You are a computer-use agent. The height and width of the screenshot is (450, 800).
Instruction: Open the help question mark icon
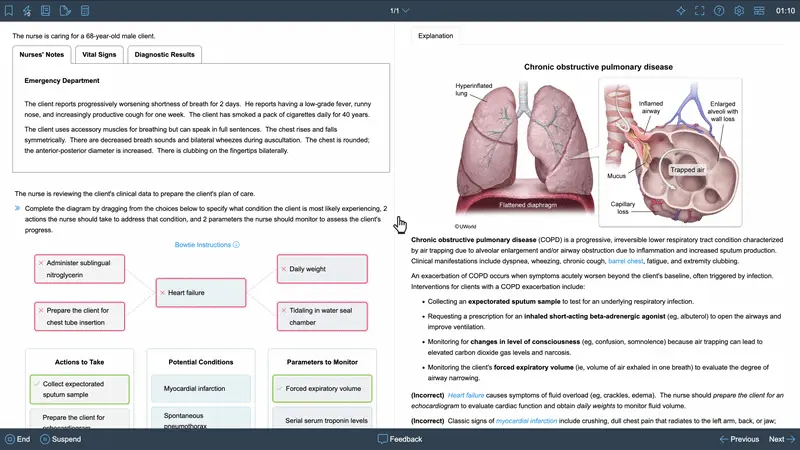[719, 11]
